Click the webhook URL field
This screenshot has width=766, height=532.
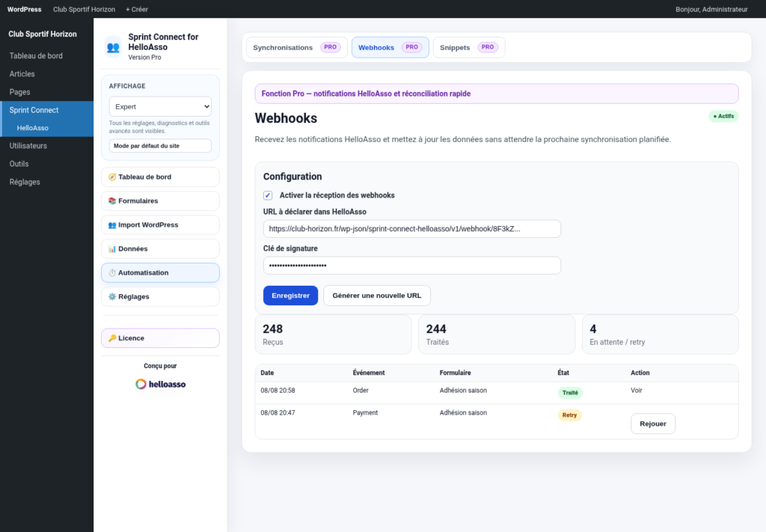pyautogui.click(x=412, y=229)
